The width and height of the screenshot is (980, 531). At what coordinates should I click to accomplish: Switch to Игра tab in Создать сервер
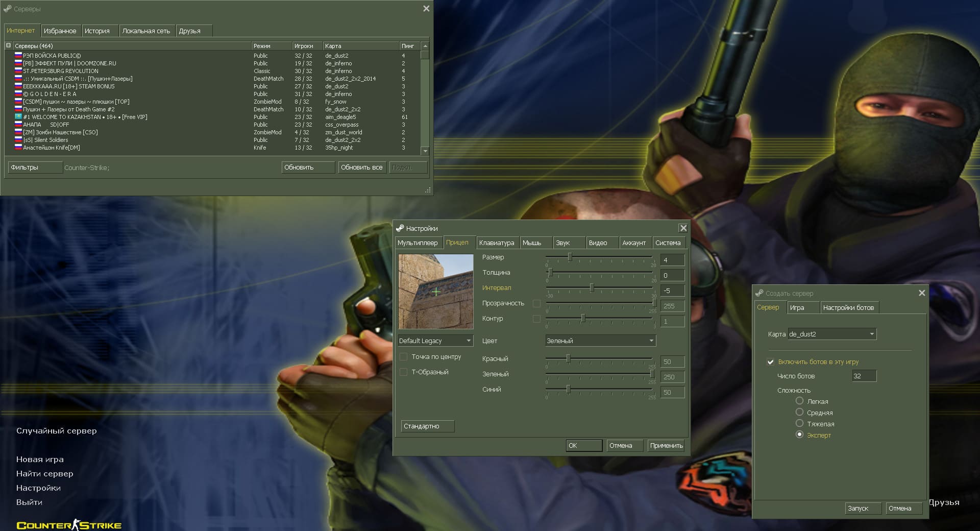[803, 308]
